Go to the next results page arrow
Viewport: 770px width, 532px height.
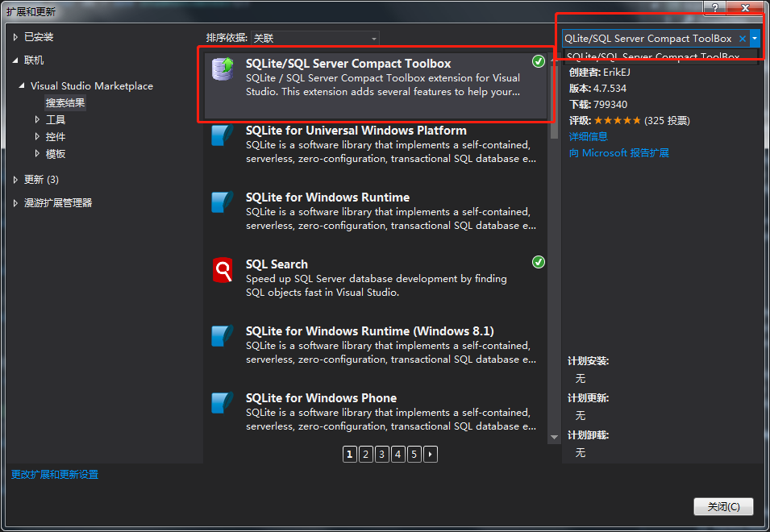click(431, 454)
